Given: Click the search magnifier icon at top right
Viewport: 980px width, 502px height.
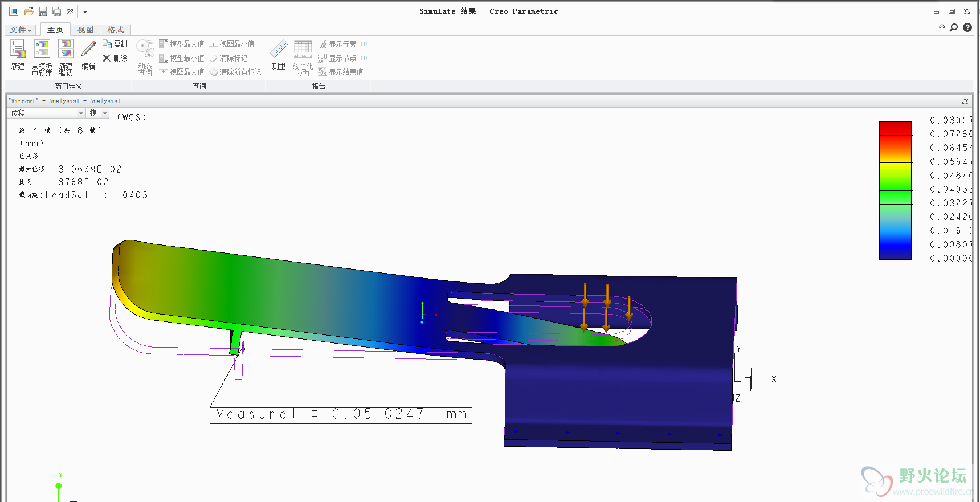Looking at the screenshot, I should tap(954, 27).
